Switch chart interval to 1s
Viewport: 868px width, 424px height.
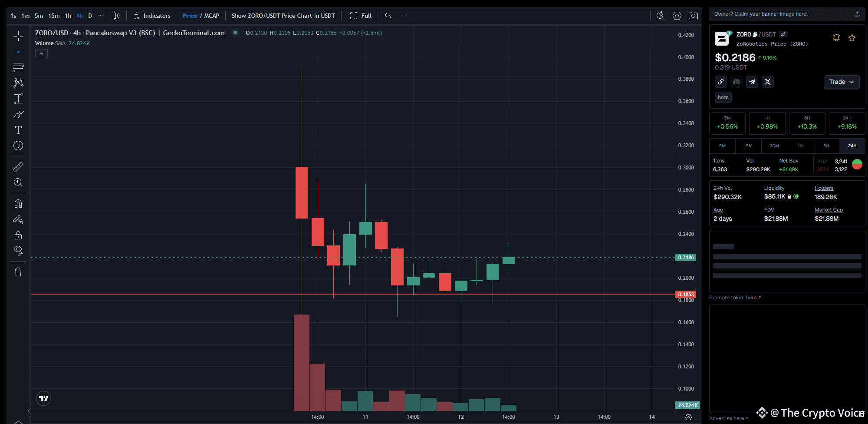13,16
